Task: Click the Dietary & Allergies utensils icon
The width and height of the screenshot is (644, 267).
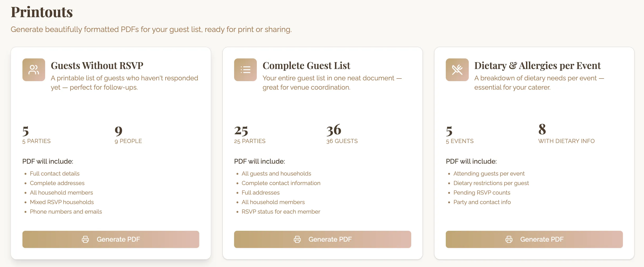Action: coord(457,70)
